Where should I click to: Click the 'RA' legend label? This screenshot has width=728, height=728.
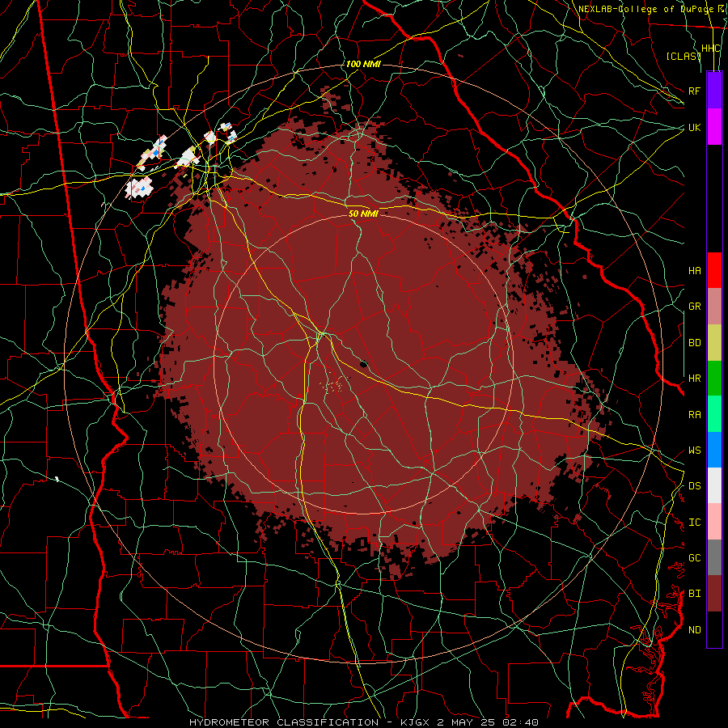coord(695,414)
